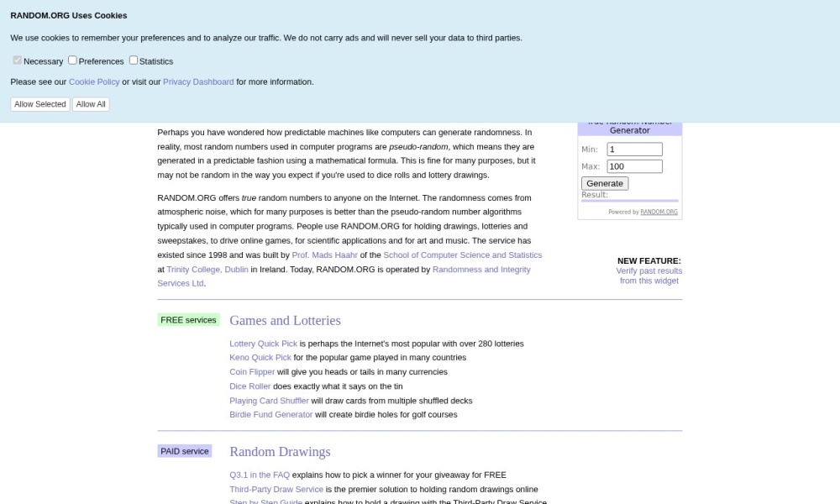
Task: Click the Generate button
Action: coord(605,183)
